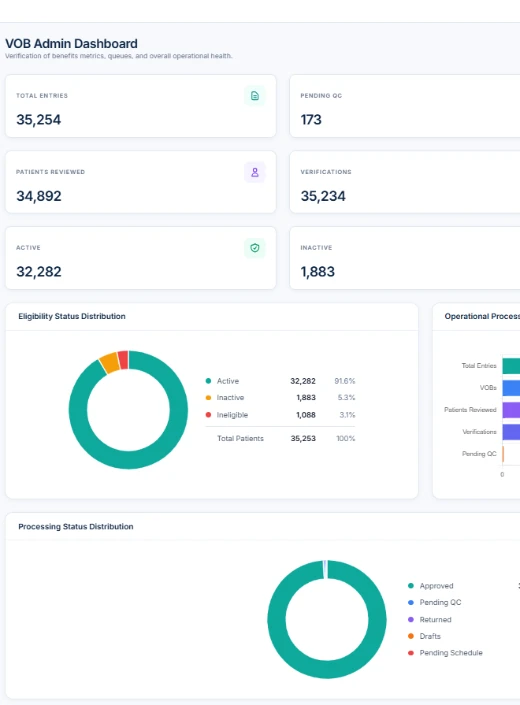Click the purple Returned legend dot

pyautogui.click(x=410, y=619)
